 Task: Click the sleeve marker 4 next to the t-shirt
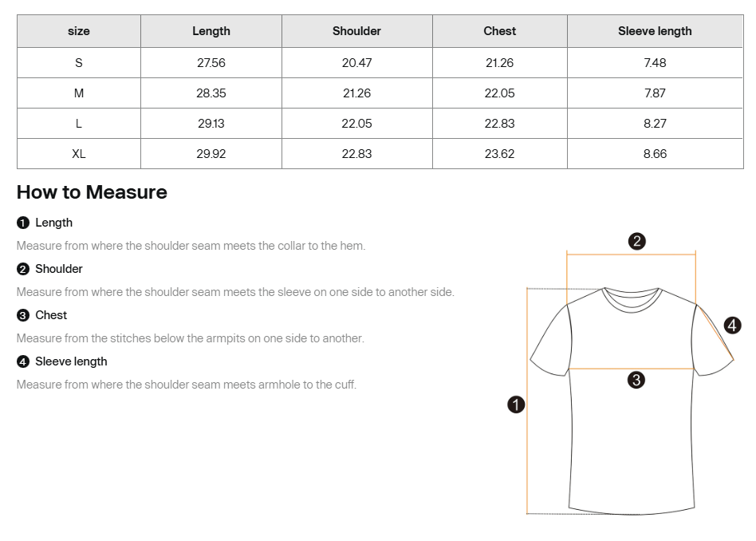click(732, 325)
